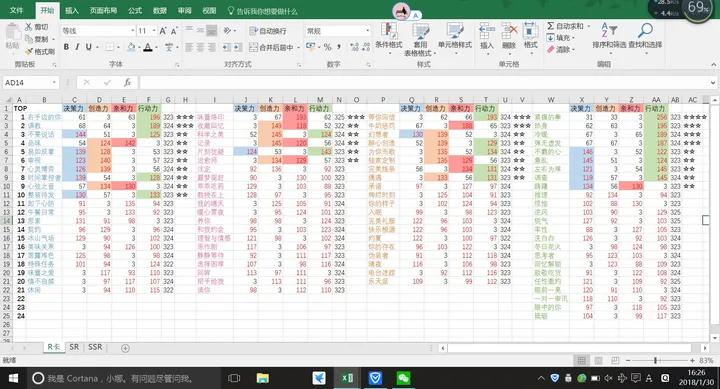Click Wrap Text button
Viewport: 720px width, 389px height.
[x=268, y=31]
